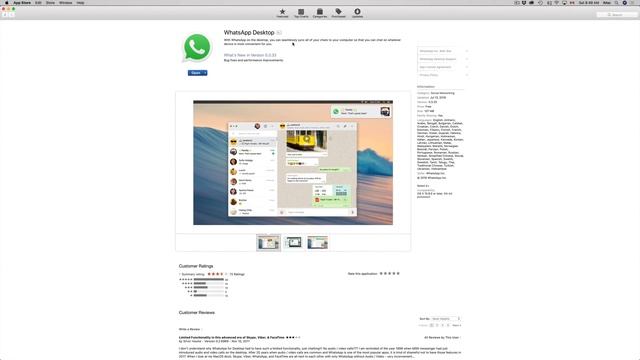Rate this application one star
Viewport: 640px width, 360px height.
pos(381,273)
